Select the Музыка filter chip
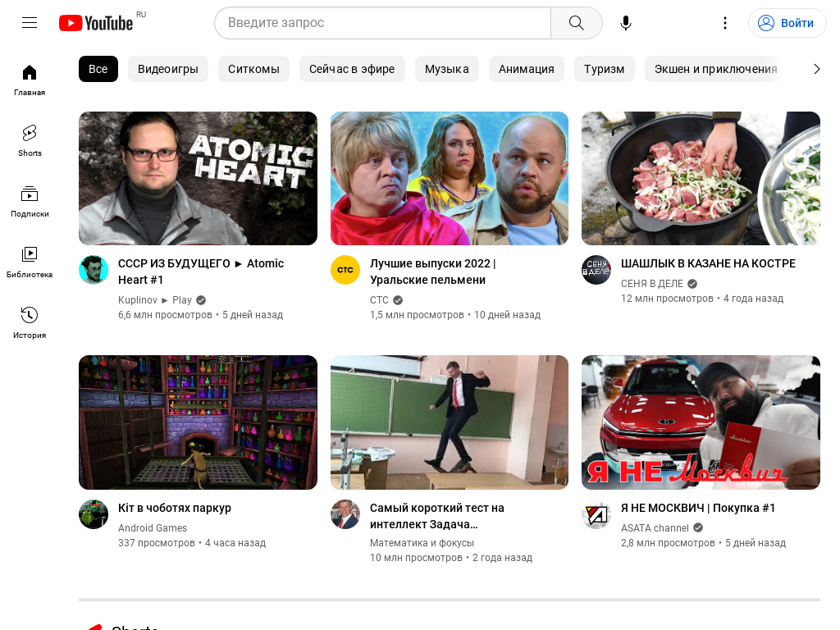The image size is (840, 630). pyautogui.click(x=447, y=69)
